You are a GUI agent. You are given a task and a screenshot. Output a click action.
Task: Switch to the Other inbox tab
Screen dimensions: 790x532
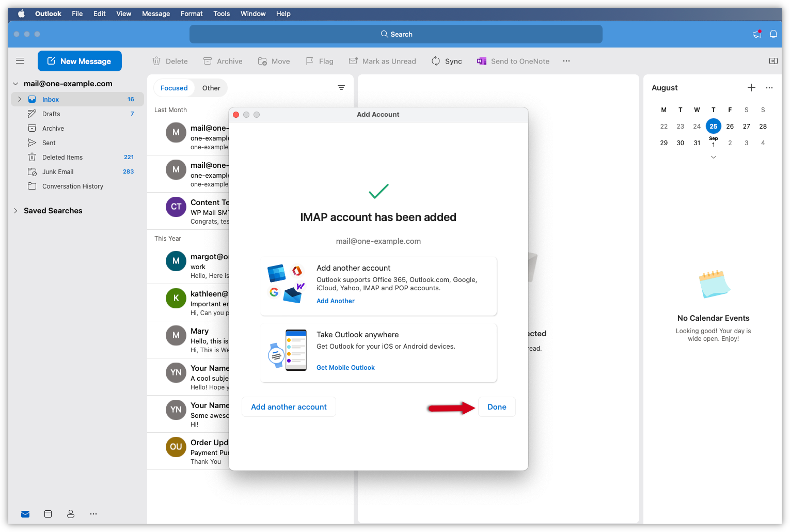(x=211, y=88)
